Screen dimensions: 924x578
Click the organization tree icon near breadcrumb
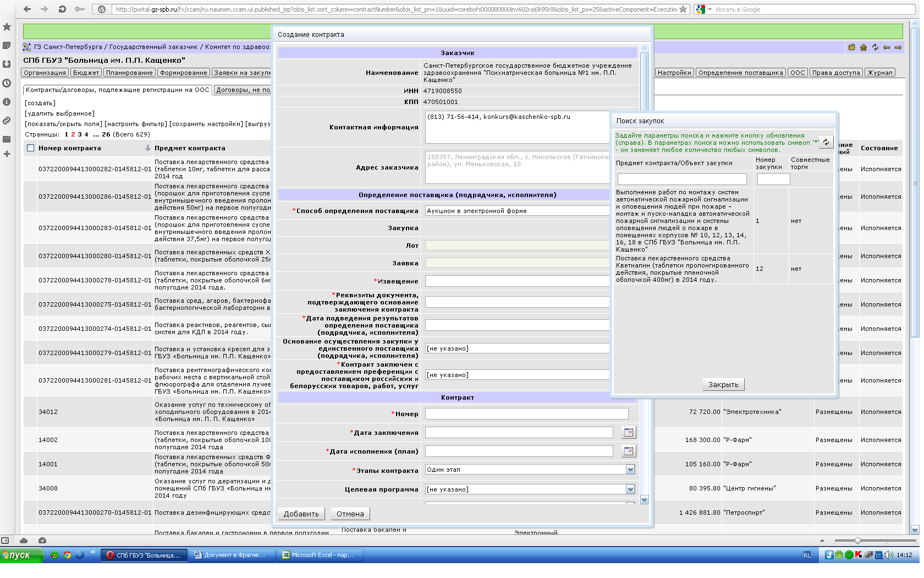tap(27, 47)
